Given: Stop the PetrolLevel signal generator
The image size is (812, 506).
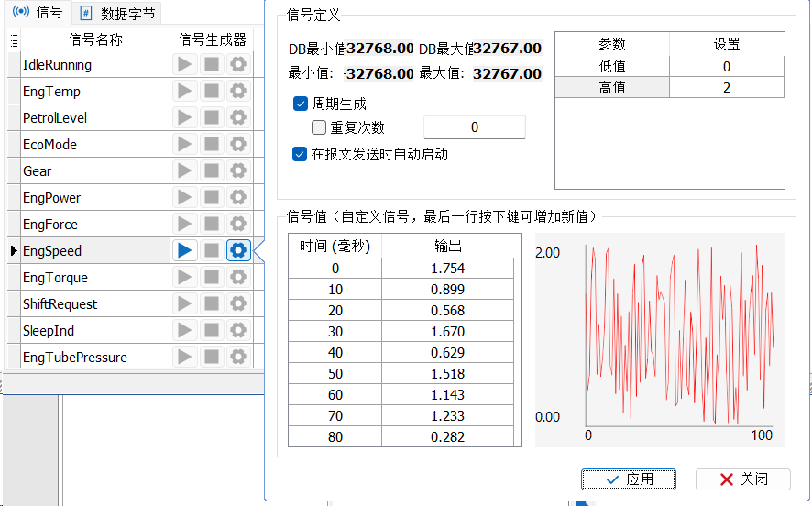Looking at the screenshot, I should tap(212, 117).
